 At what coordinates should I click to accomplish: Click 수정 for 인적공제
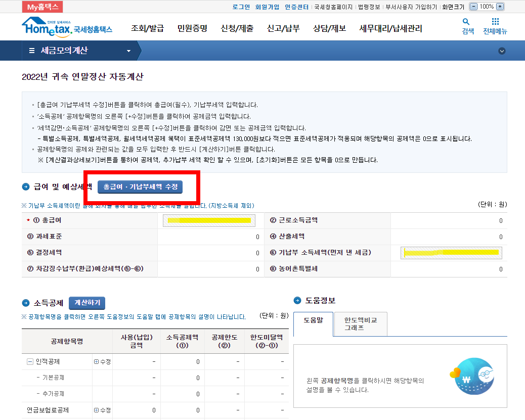(x=103, y=362)
